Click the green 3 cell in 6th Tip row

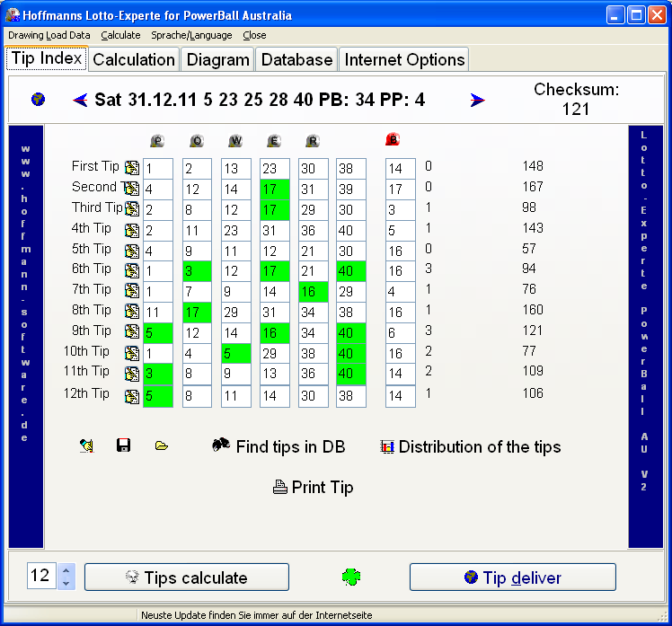(197, 271)
